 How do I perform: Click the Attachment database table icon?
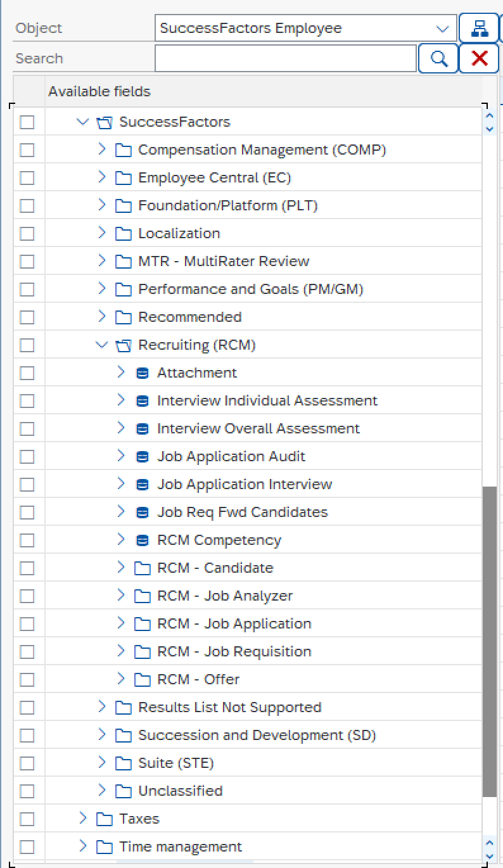[143, 373]
